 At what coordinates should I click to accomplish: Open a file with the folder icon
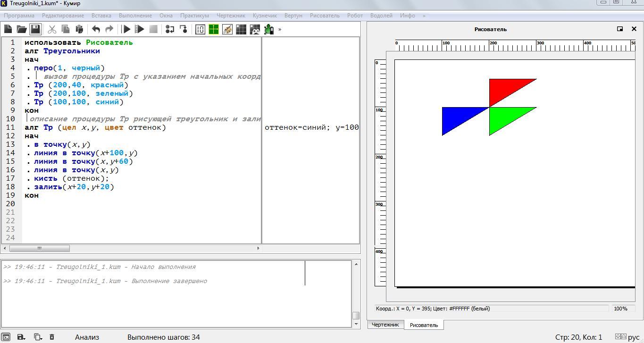pyautogui.click(x=22, y=29)
